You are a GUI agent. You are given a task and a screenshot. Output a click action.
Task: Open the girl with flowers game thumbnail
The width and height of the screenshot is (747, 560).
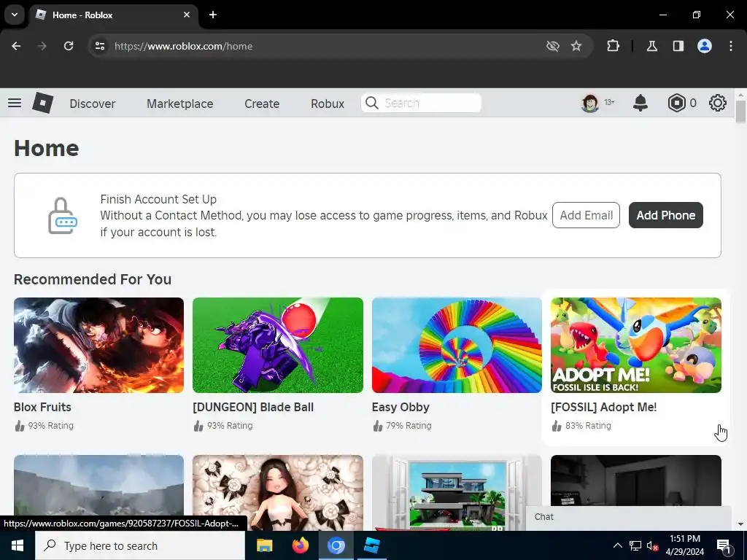(278, 493)
